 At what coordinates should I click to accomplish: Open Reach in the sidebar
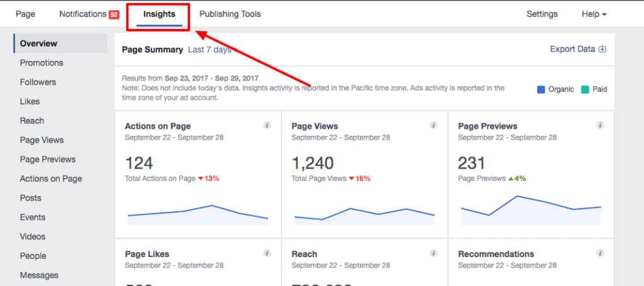coord(31,121)
